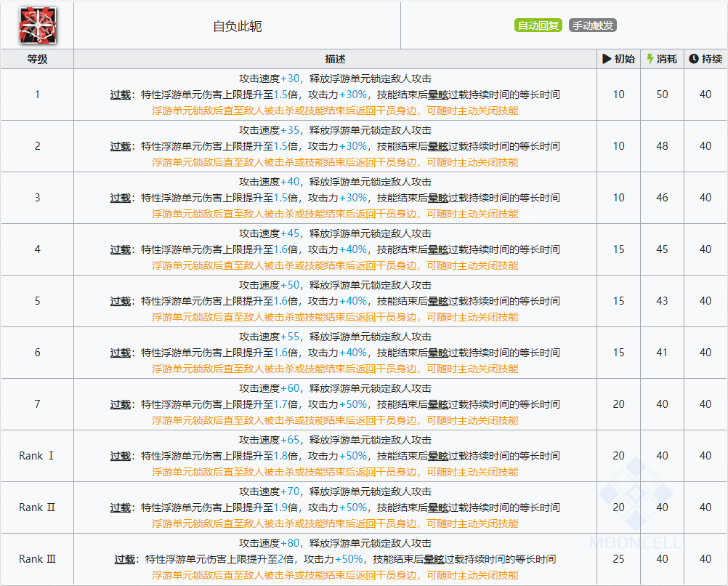Click duration 40 in level 2 row
Screen dimensions: 728x586
tap(705, 146)
